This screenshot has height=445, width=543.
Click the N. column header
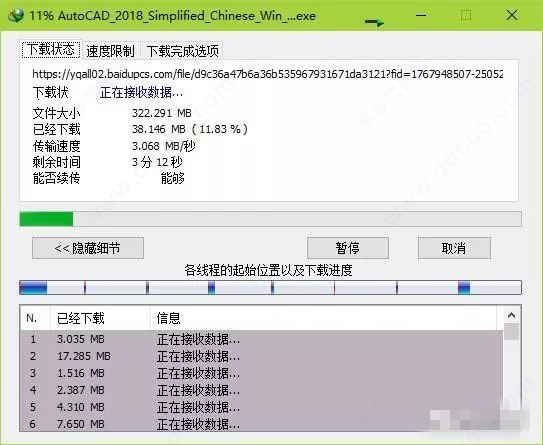(35, 318)
